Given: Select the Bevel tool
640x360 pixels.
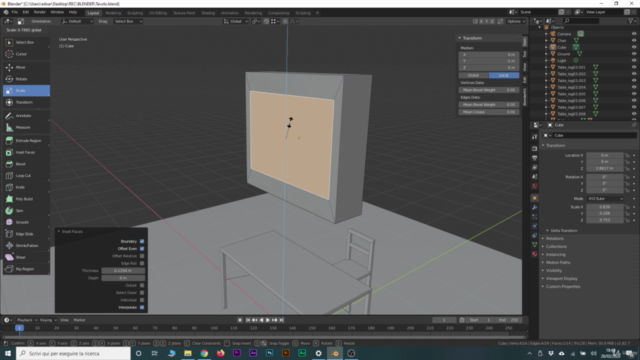Looking at the screenshot, I should 26,164.
